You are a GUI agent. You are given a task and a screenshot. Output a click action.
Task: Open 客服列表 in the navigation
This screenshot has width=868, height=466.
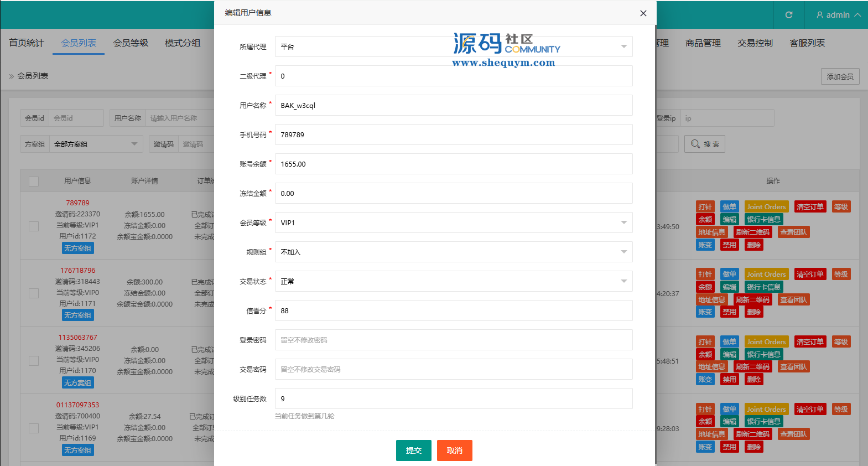(807, 43)
